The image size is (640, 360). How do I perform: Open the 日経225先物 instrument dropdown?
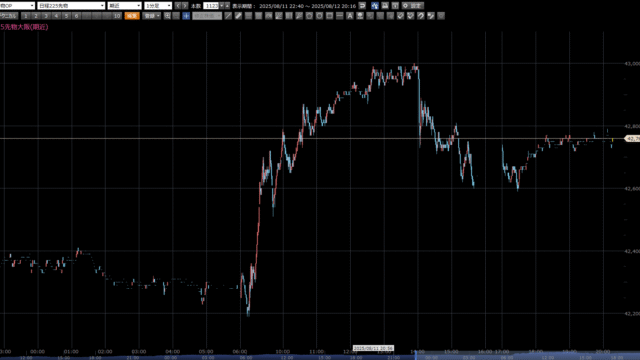click(x=71, y=6)
